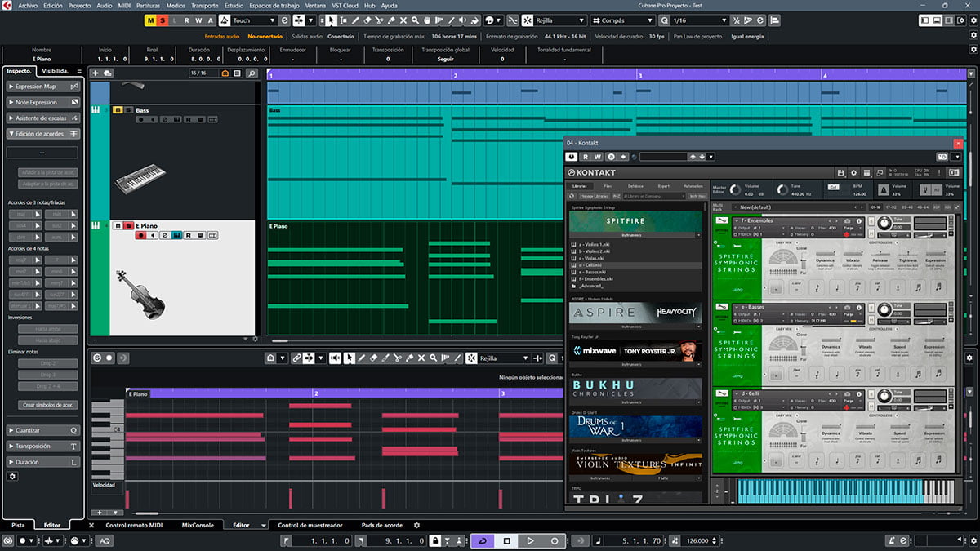Screen dimensions: 980x551
Task: Click the Ext sync button in the Kontakt master section
Action: coord(834,187)
